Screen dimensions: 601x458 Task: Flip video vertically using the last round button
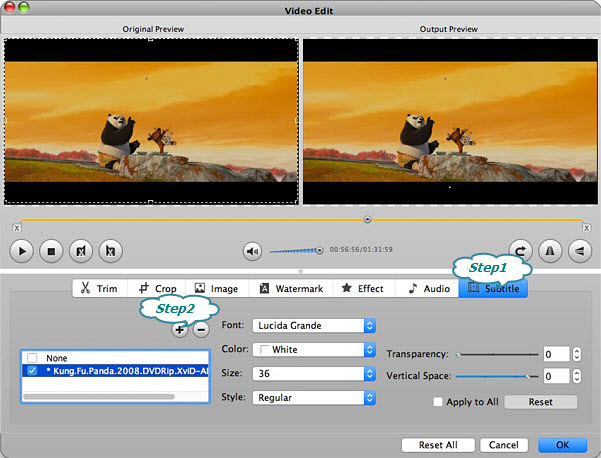[580, 251]
